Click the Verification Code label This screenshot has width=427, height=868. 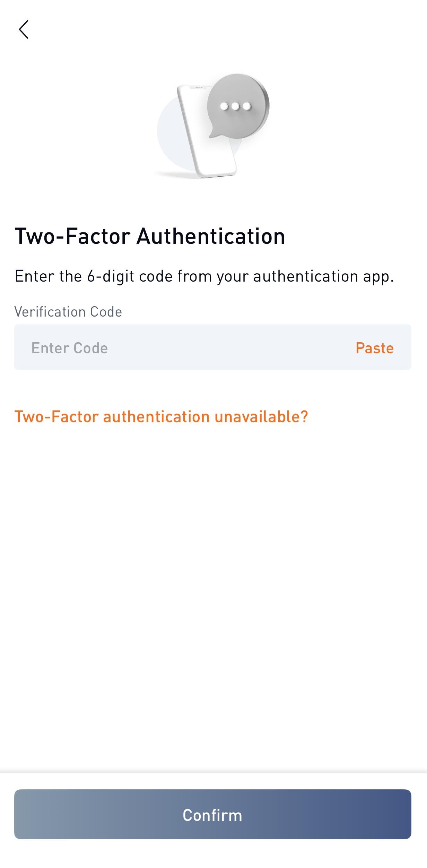68,312
